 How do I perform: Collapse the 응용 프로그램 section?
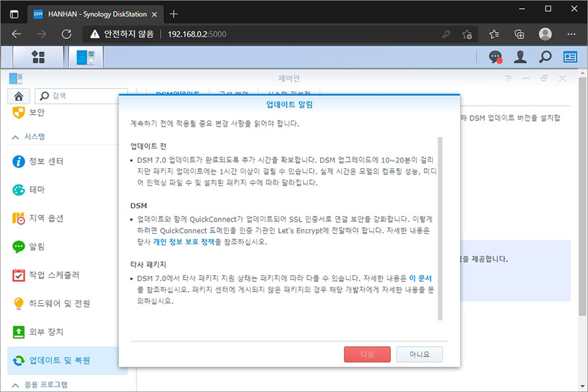click(15, 385)
